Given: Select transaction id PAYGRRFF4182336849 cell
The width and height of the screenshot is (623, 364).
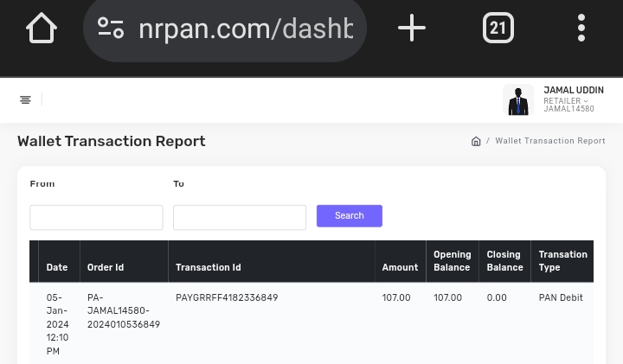Looking at the screenshot, I should (x=227, y=297).
